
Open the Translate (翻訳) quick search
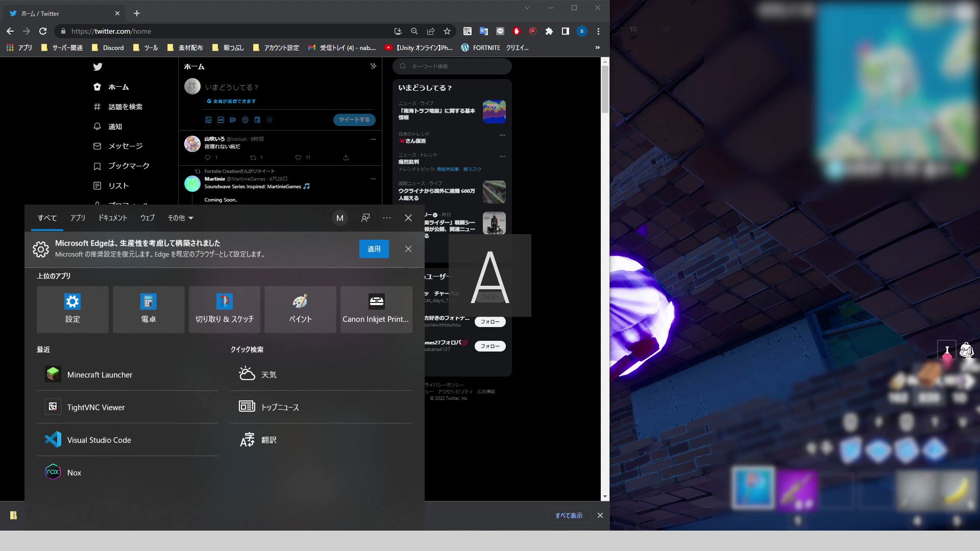click(322, 440)
